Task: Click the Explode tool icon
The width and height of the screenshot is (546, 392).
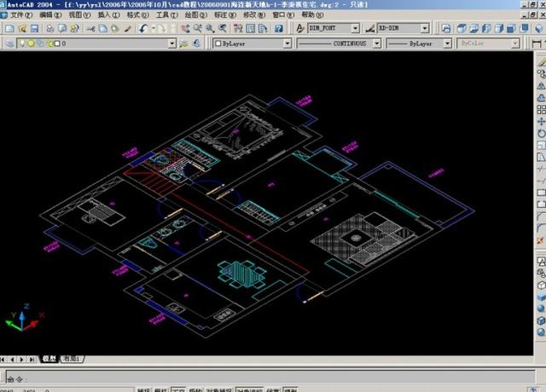Action: tap(541, 240)
